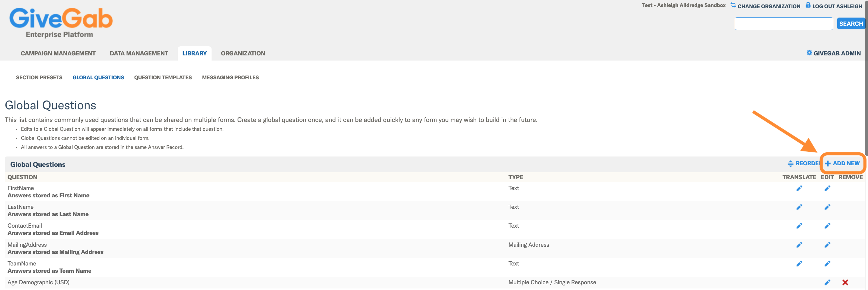Open GiveGab Admin settings
Viewport: 868px width, 290px height.
(833, 53)
